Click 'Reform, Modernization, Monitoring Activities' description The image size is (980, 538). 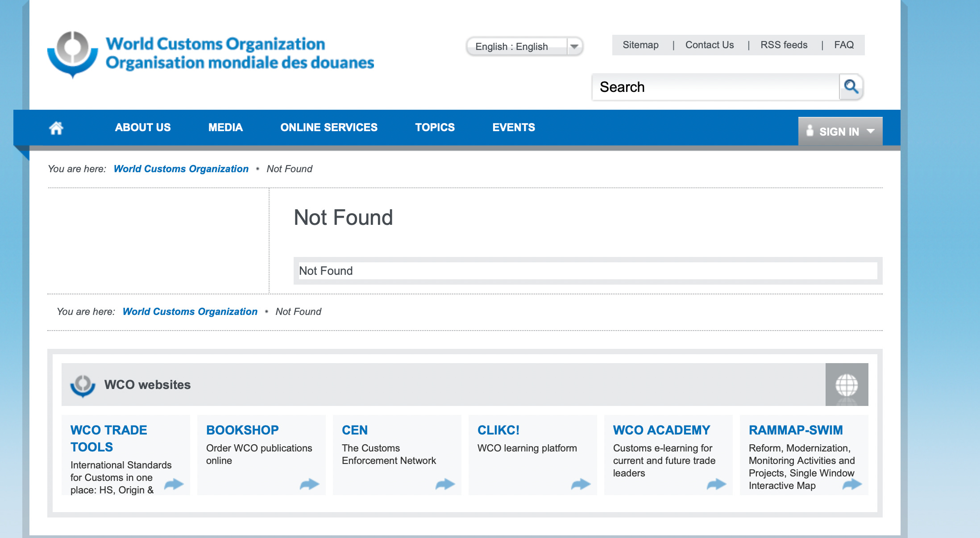click(801, 467)
